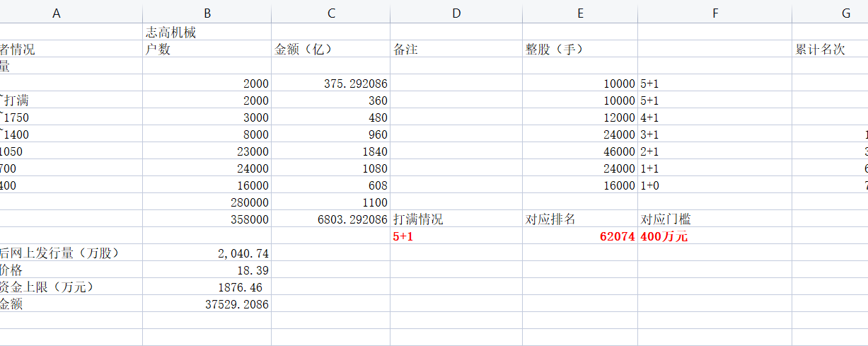
Task: Select the 金额 cell showing 360
Action: point(330,100)
